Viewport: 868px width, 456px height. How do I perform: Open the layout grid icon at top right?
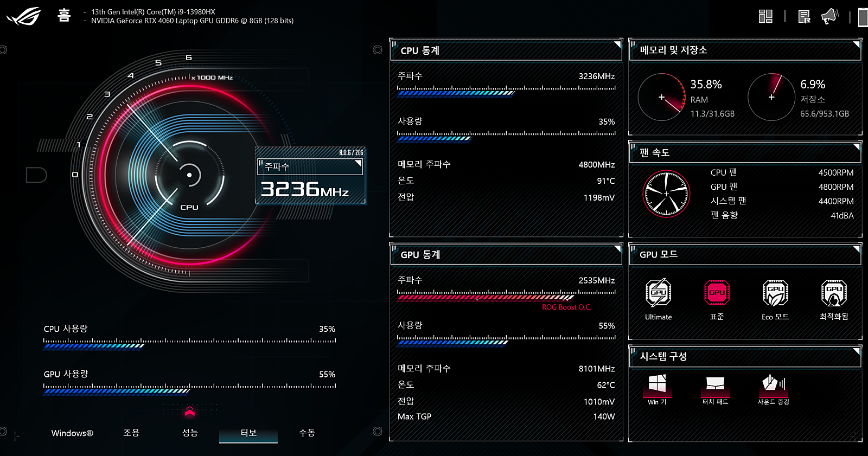coord(765,16)
